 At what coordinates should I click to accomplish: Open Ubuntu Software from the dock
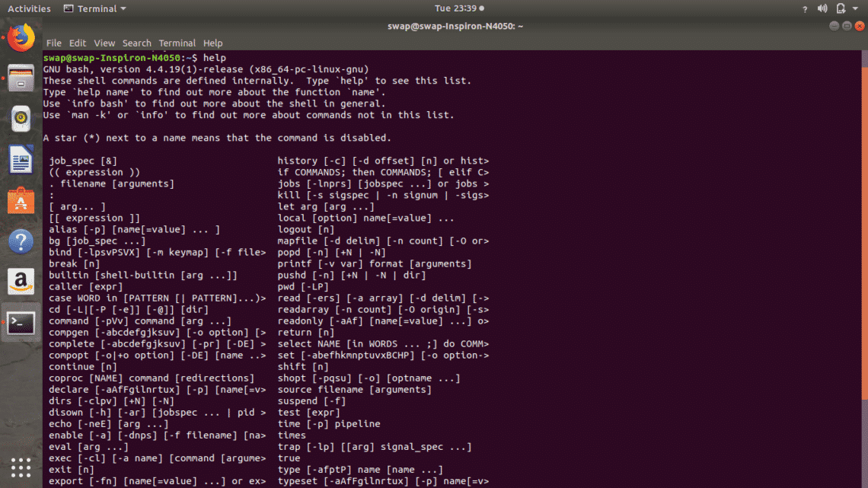(x=21, y=201)
